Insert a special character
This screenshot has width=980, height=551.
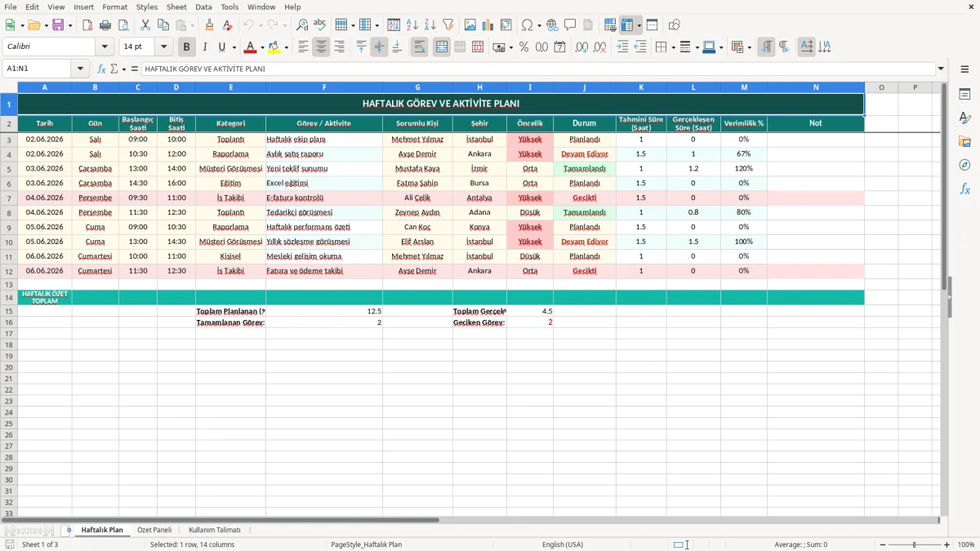pos(527,25)
